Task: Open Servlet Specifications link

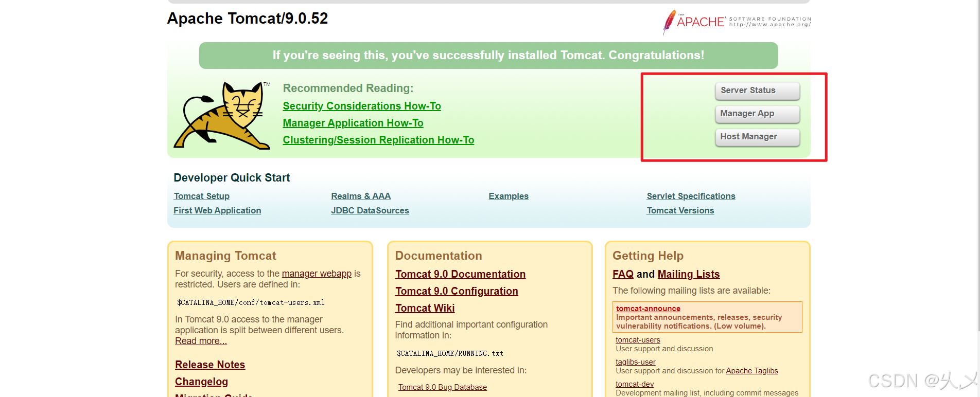Action: point(691,196)
